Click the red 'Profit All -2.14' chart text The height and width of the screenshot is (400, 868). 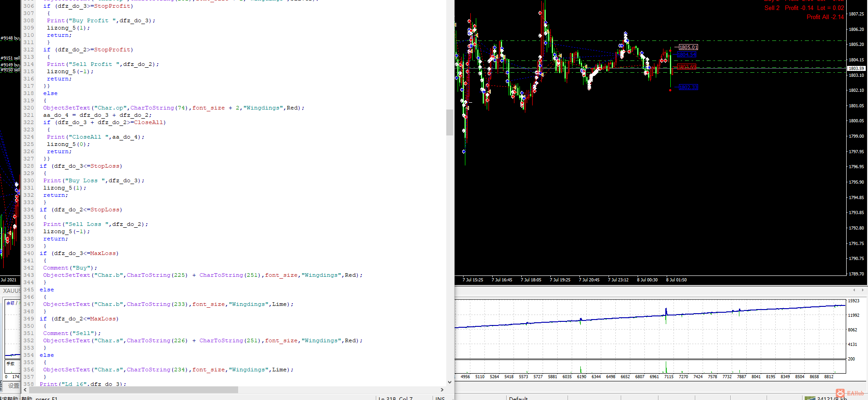pos(825,17)
